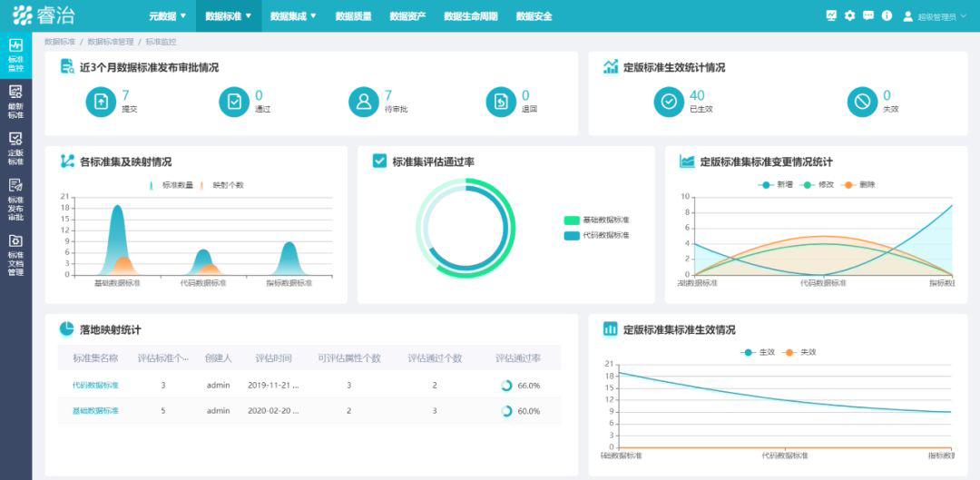Toggle 失效 series in 生效情况 chart legend
980x480 pixels.
799,352
